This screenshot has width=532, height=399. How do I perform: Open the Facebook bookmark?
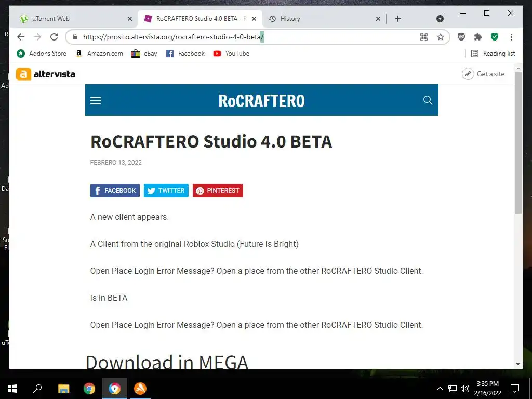pyautogui.click(x=185, y=54)
